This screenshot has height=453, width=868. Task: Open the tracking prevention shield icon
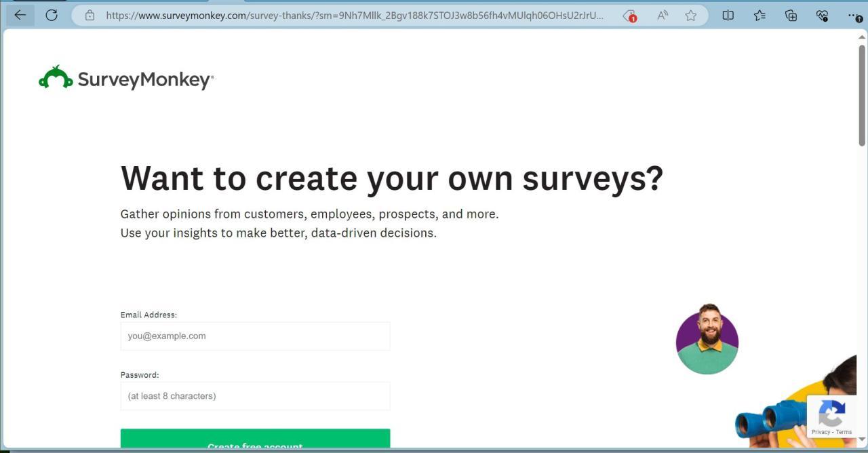(629, 16)
